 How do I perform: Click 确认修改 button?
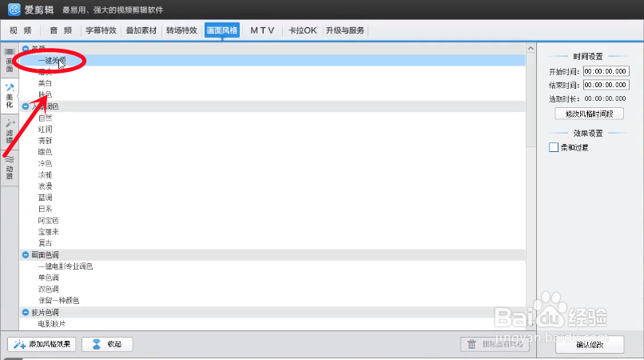(x=590, y=345)
